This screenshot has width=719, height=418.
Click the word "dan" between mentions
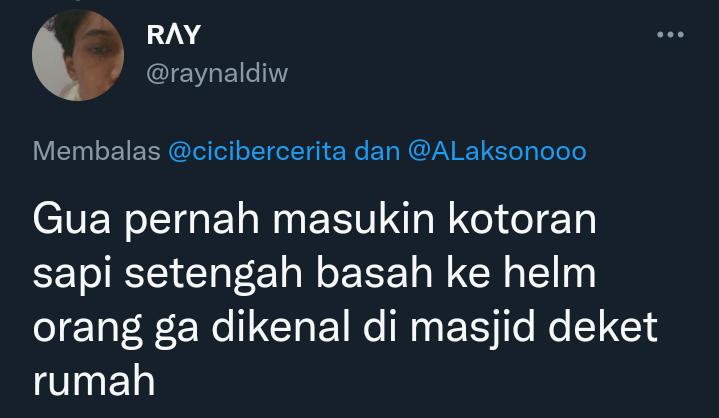point(377,151)
